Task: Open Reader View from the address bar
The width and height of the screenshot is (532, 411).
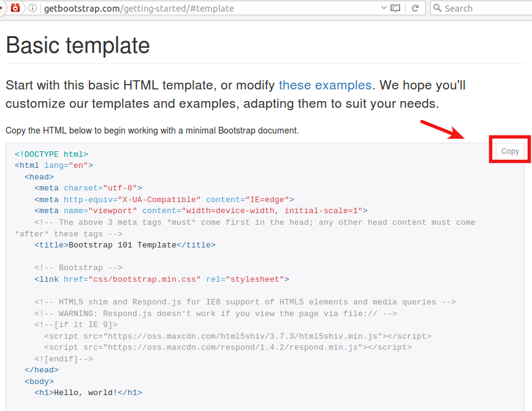Action: click(x=395, y=8)
